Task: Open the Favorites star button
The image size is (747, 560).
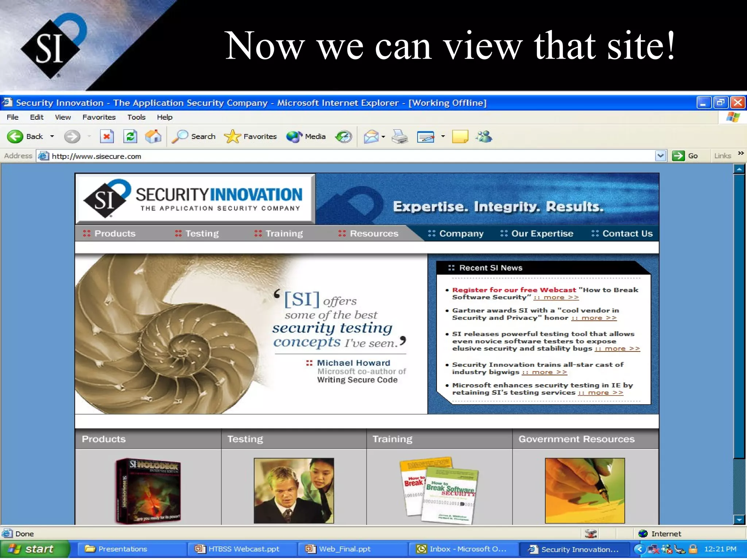Action: (250, 136)
